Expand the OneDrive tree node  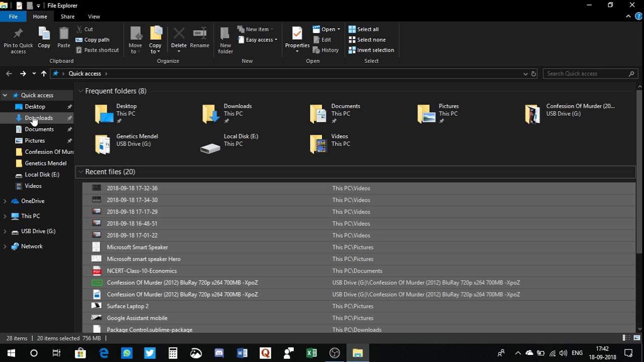tap(5, 201)
